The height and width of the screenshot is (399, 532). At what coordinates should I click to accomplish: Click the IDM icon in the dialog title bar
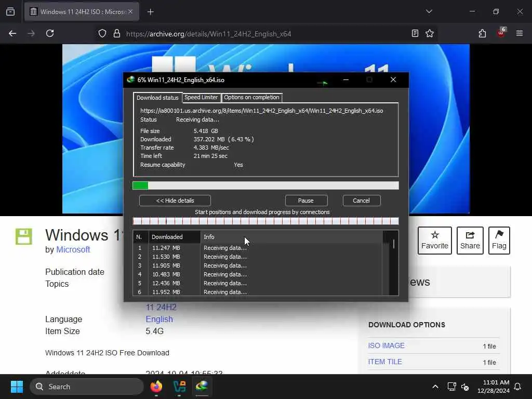point(130,79)
